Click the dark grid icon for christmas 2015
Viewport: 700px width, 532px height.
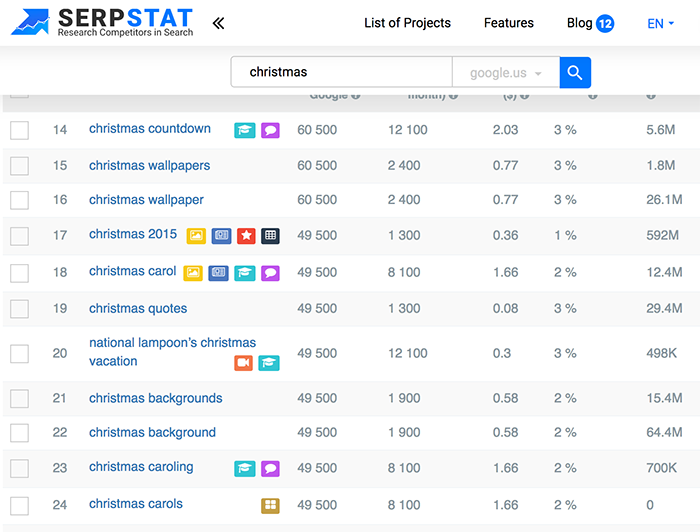(270, 236)
